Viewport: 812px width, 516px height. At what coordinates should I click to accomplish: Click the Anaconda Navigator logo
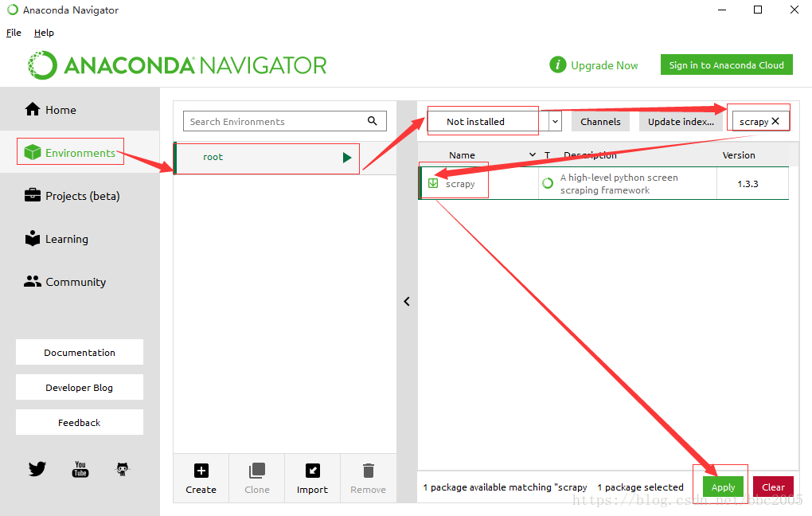[177, 65]
